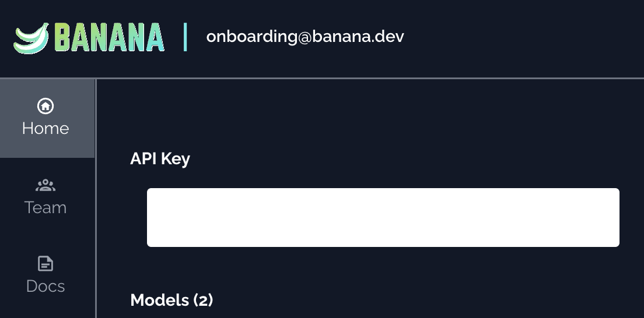Image resolution: width=644 pixels, height=318 pixels.
Task: Click the sidebar's vertical divider line
Action: click(96, 233)
